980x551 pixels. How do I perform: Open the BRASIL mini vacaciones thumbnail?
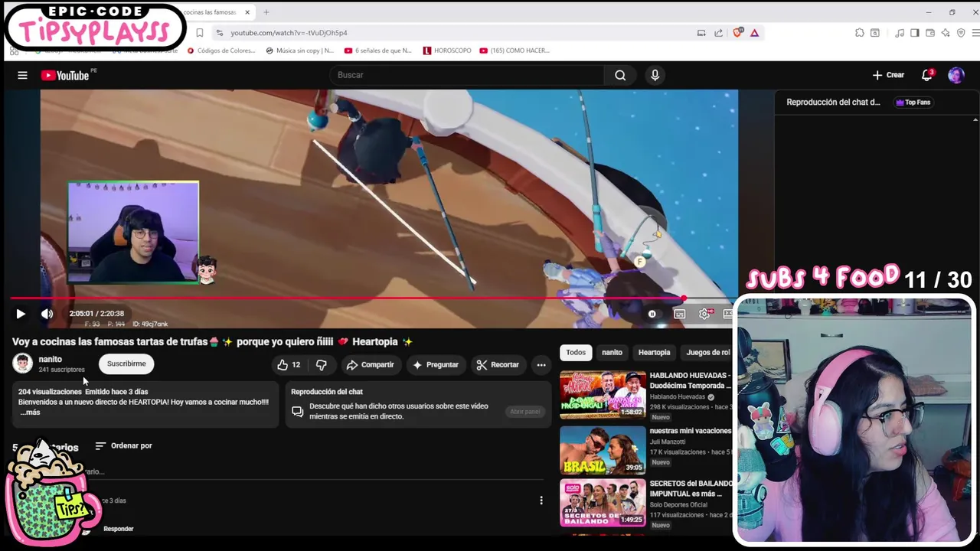(603, 451)
